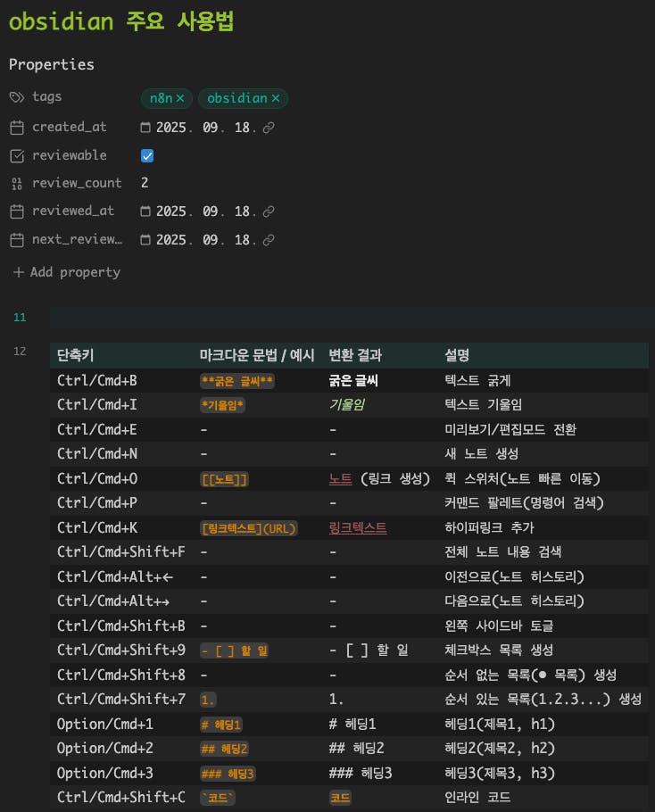Open daily note link of reviewed_at date

tap(269, 211)
